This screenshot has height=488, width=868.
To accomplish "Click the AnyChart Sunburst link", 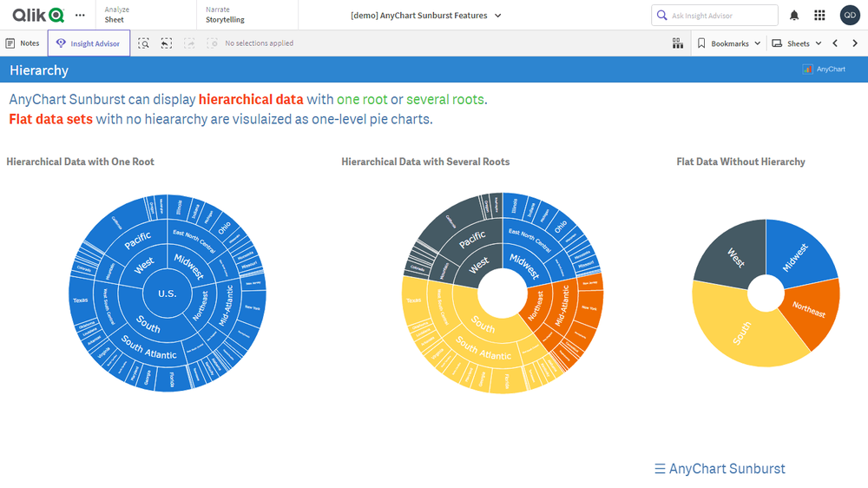I will (x=720, y=469).
